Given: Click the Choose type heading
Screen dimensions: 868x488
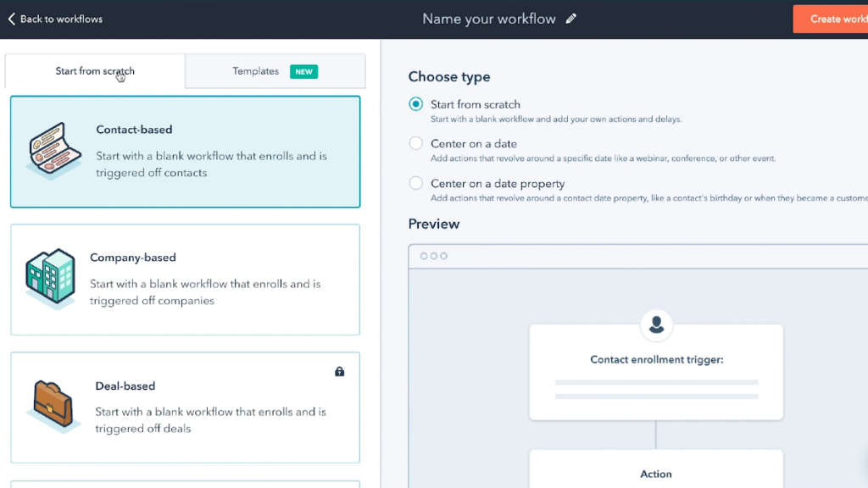Looking at the screenshot, I should pos(449,77).
